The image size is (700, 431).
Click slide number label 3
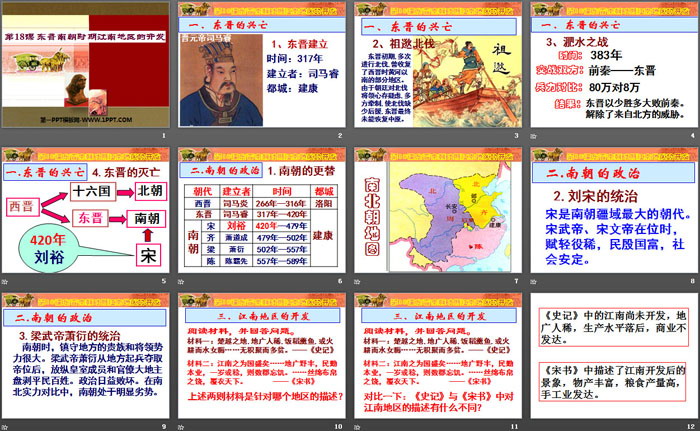click(x=517, y=135)
